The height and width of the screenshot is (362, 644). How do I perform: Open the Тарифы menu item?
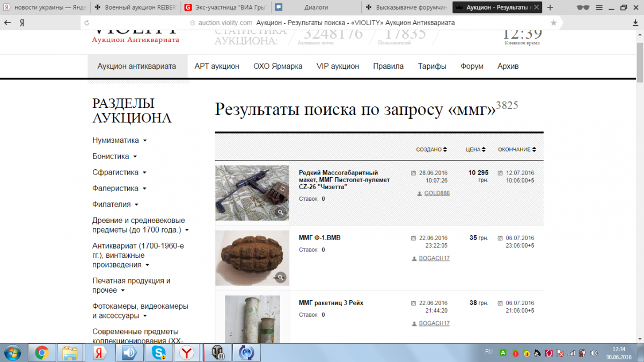click(432, 67)
